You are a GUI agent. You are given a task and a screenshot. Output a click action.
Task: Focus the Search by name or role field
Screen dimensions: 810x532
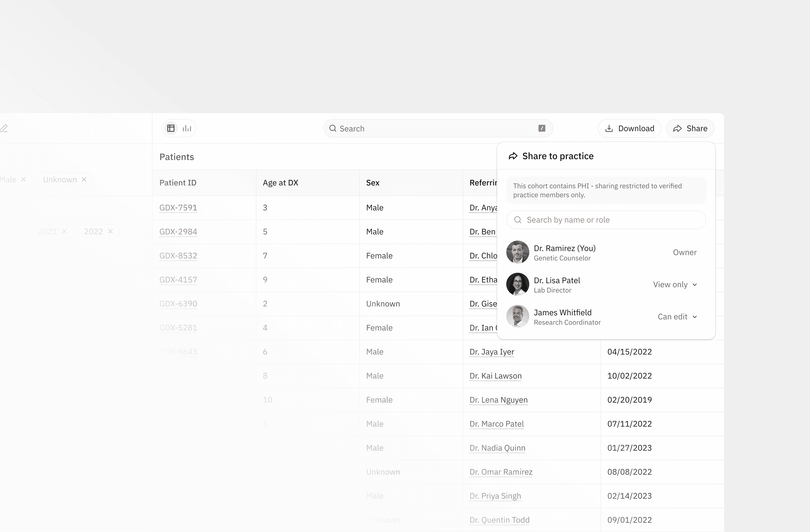(606, 220)
